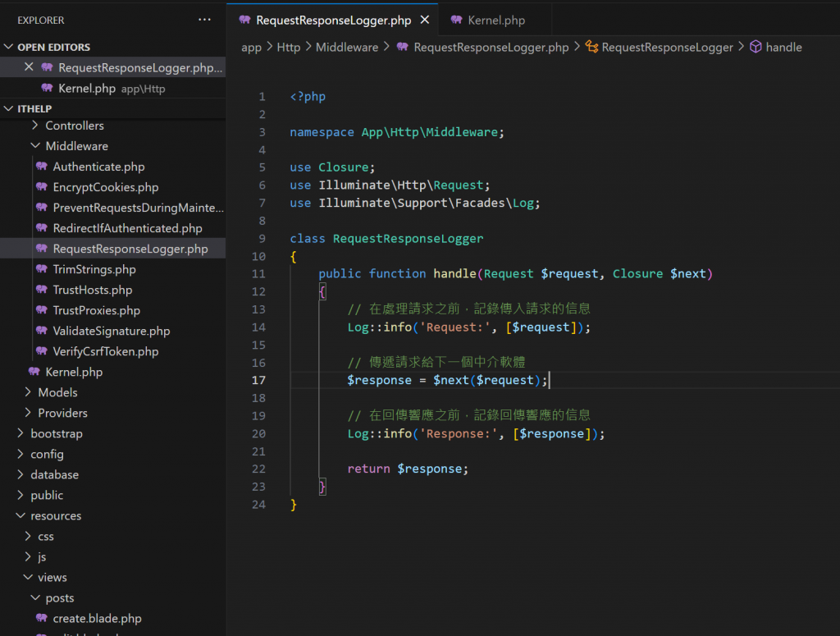Place cursor on 'namespace App\Http\Middleware' line
This screenshot has height=636, width=840.
(397, 132)
